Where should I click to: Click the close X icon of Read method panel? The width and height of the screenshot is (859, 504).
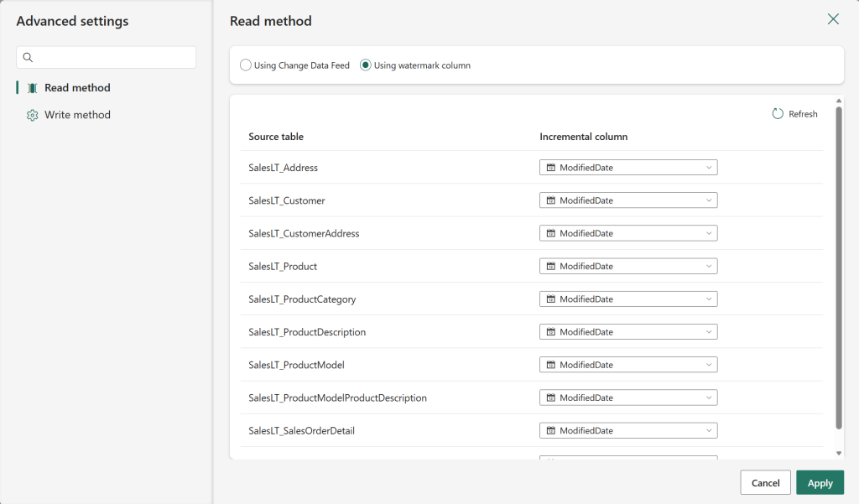(x=833, y=18)
